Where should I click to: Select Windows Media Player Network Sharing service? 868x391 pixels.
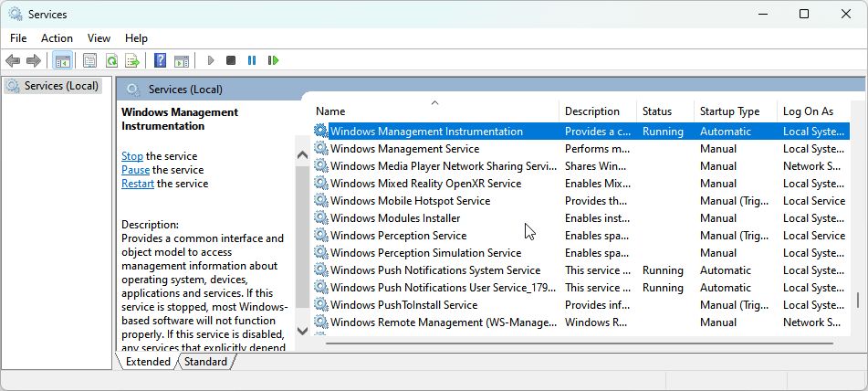point(580,166)
